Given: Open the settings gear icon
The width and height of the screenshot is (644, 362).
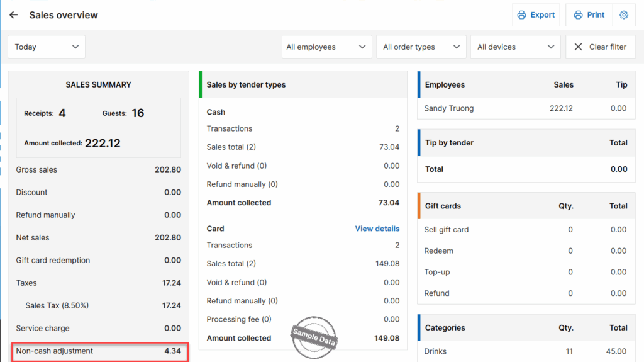Looking at the screenshot, I should tap(623, 15).
